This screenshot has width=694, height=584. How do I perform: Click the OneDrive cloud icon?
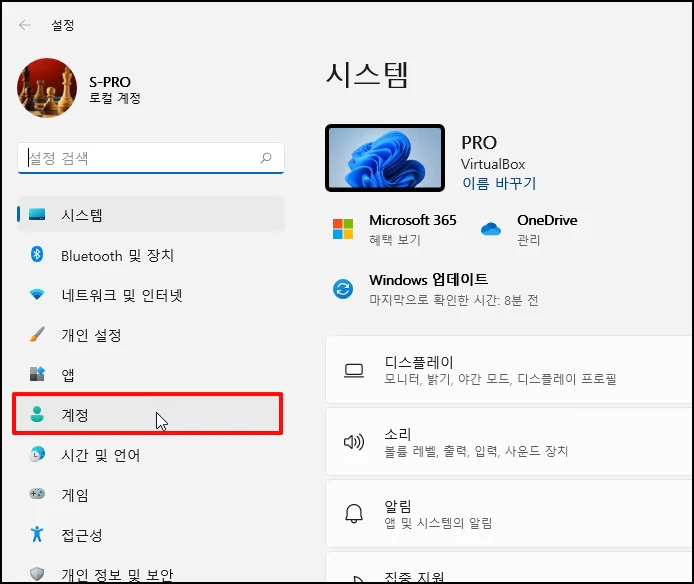tap(490, 229)
